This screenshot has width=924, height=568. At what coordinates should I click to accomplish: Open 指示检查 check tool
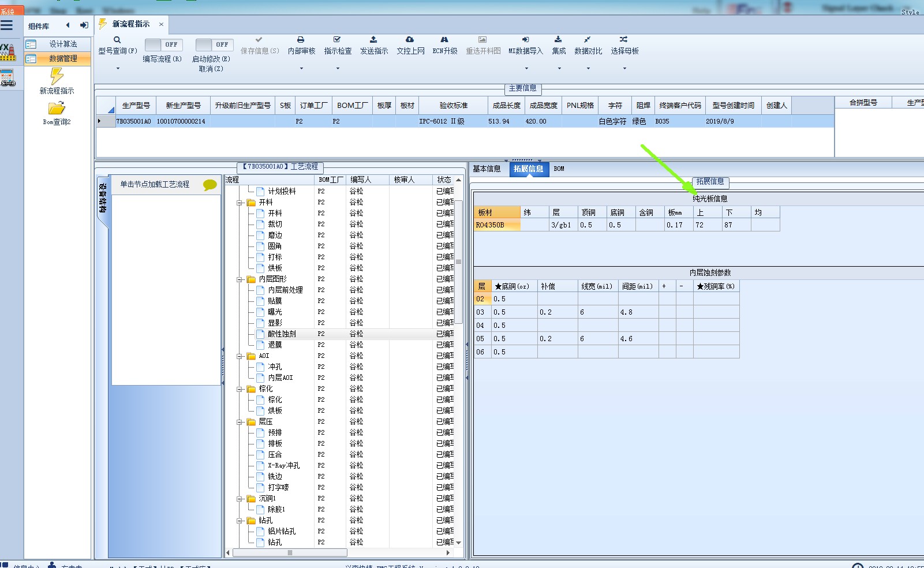click(337, 40)
